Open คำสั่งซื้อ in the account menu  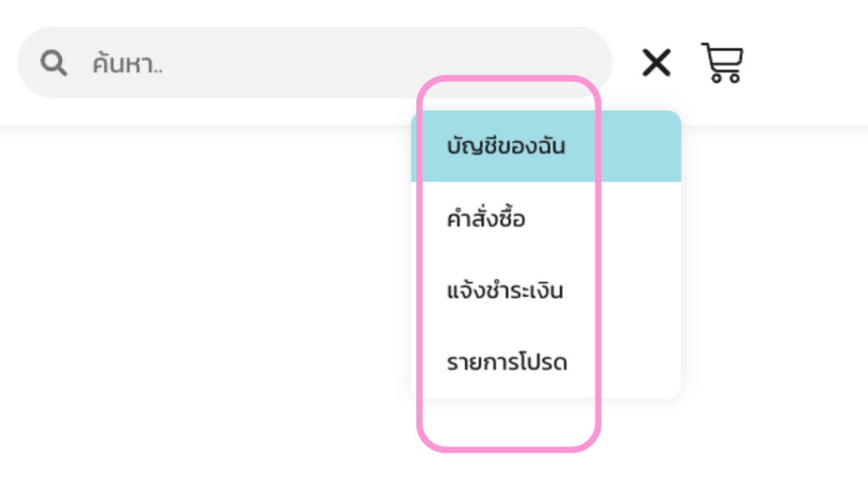(x=487, y=219)
